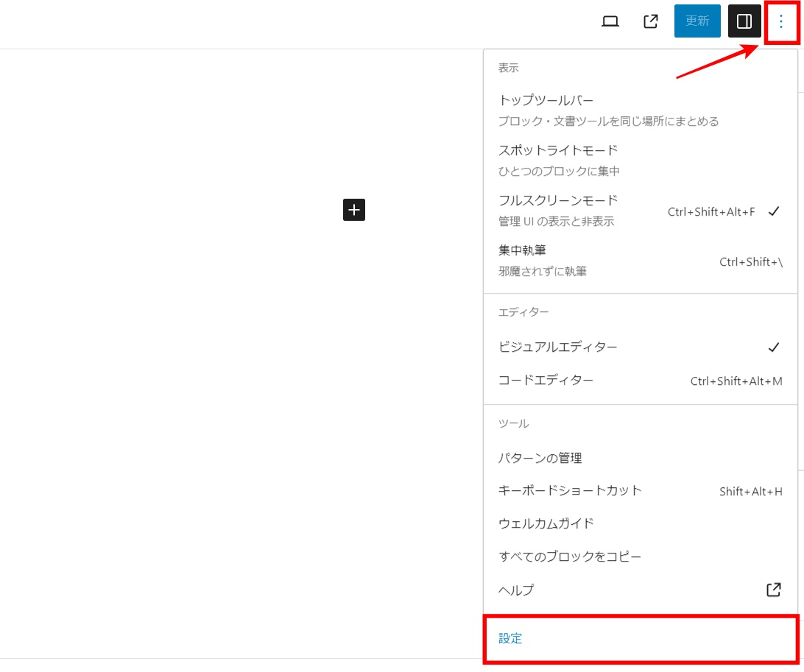804x672 pixels.
Task: Toggle トップツールバー option
Action: click(546, 100)
